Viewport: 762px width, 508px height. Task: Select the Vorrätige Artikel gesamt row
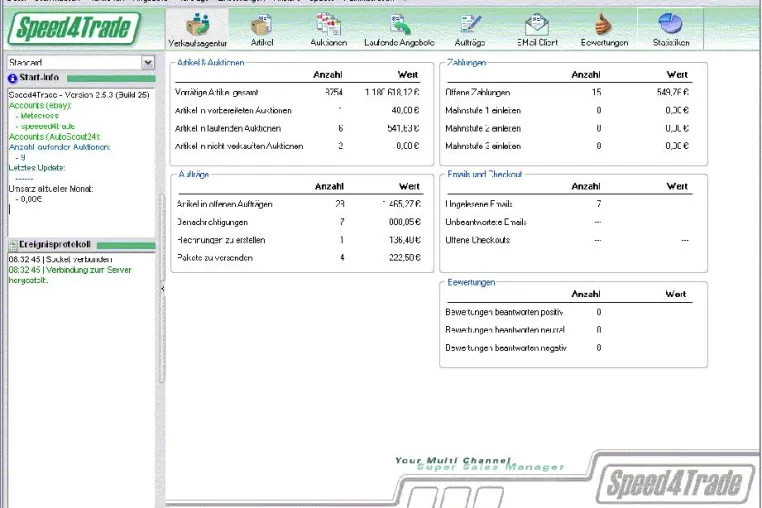[297, 92]
